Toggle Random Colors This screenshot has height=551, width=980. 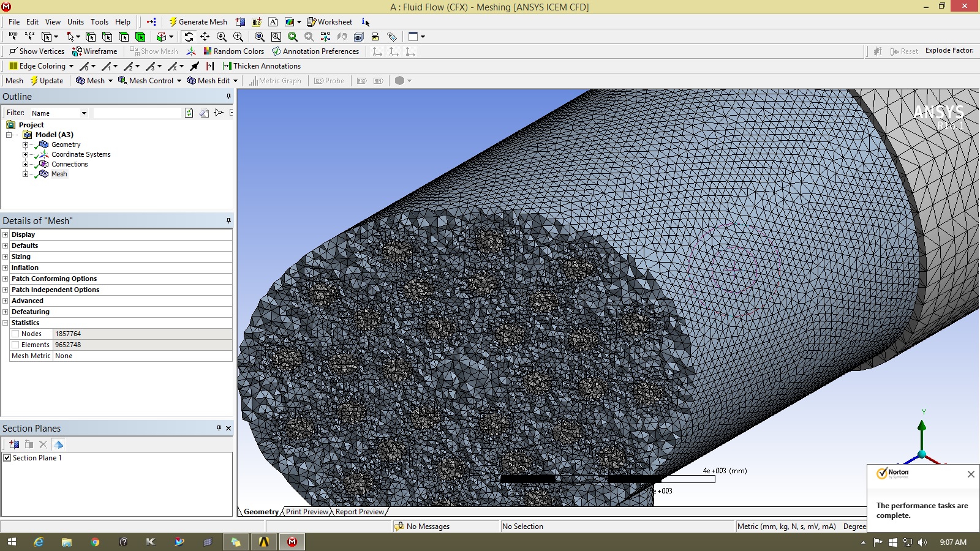point(233,51)
